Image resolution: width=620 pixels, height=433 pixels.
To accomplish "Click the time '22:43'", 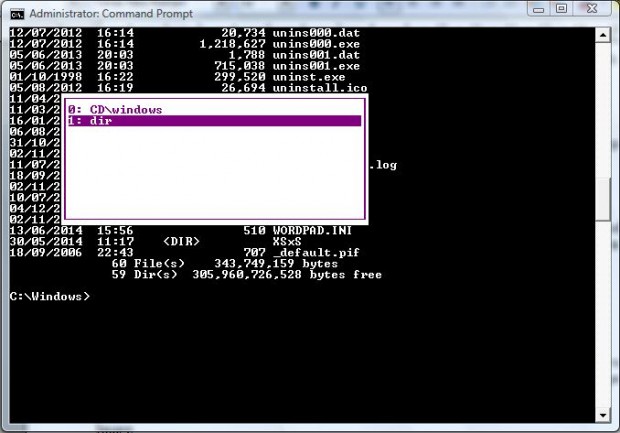I will click(x=115, y=253).
